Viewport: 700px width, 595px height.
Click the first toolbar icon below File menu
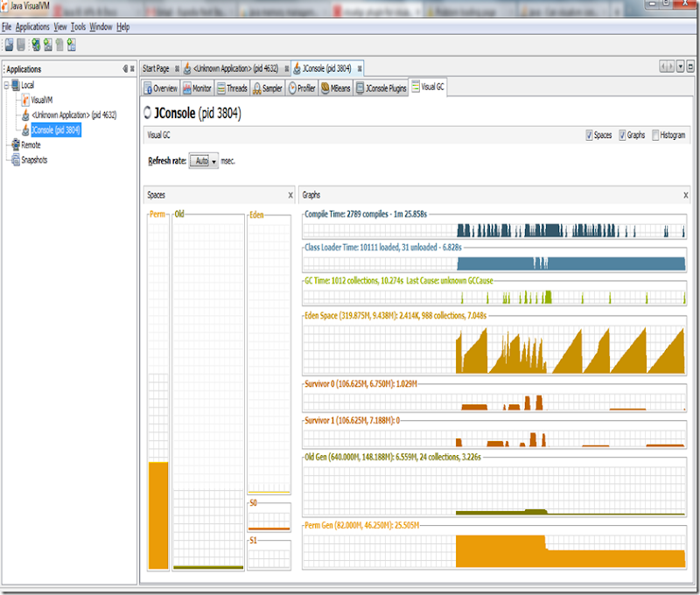[9, 45]
